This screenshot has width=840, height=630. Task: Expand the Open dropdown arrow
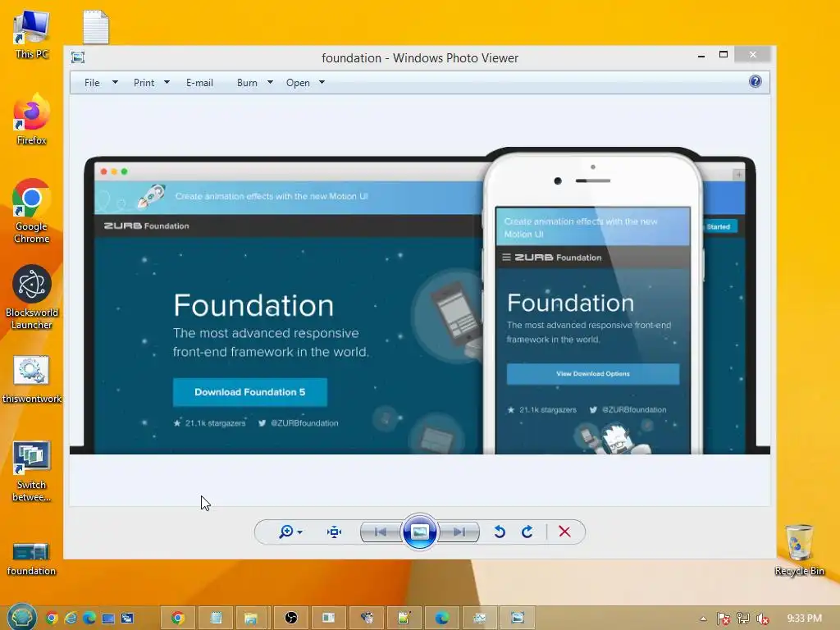point(322,83)
